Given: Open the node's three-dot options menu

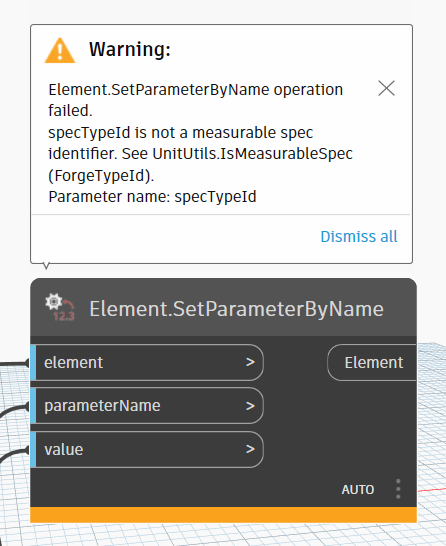Looking at the screenshot, I should coord(398,489).
